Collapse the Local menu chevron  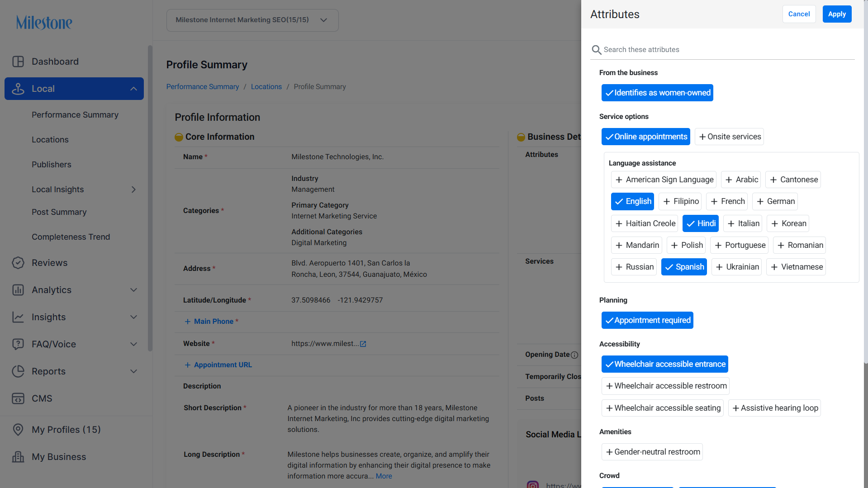(x=133, y=89)
